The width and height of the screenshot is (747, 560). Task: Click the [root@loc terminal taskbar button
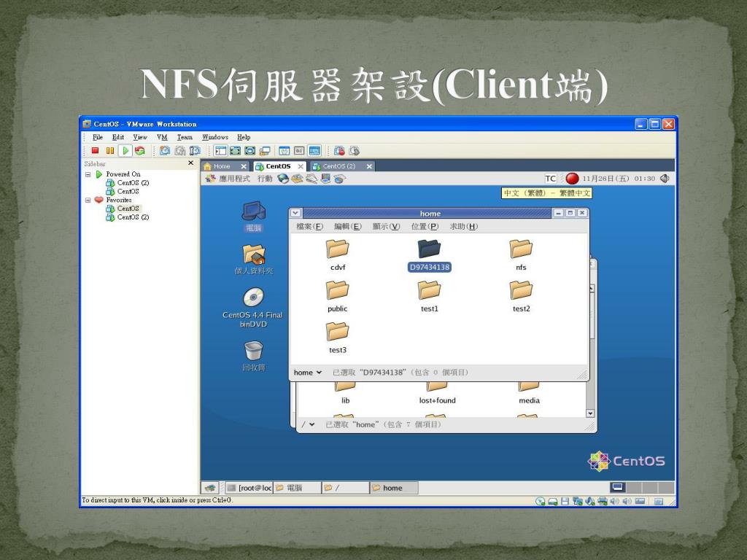click(249, 488)
